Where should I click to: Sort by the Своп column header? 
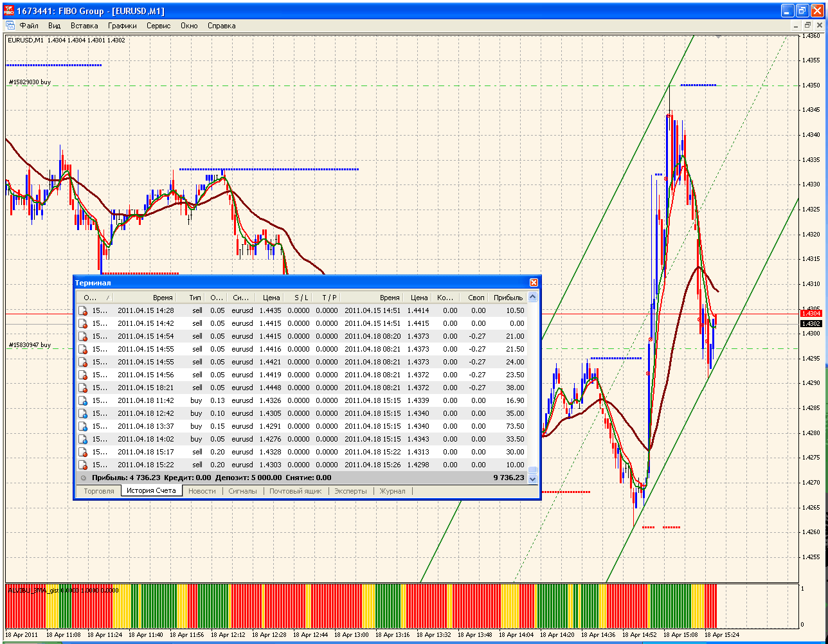click(476, 298)
